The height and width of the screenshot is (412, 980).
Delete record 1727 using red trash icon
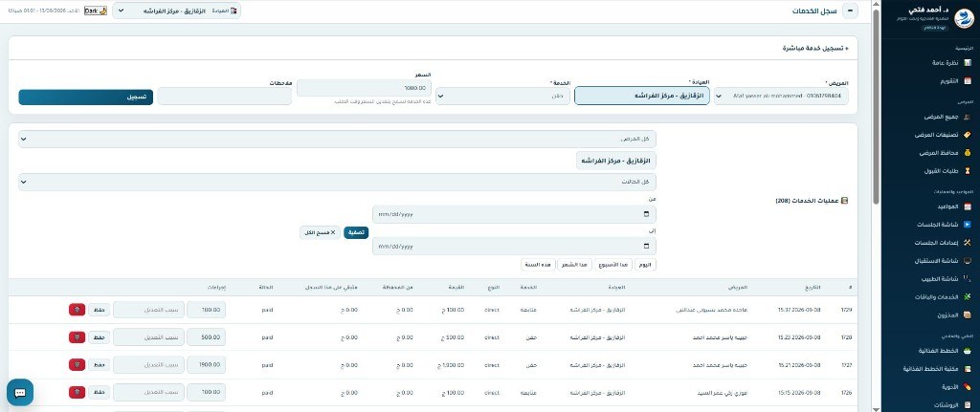pyautogui.click(x=77, y=365)
